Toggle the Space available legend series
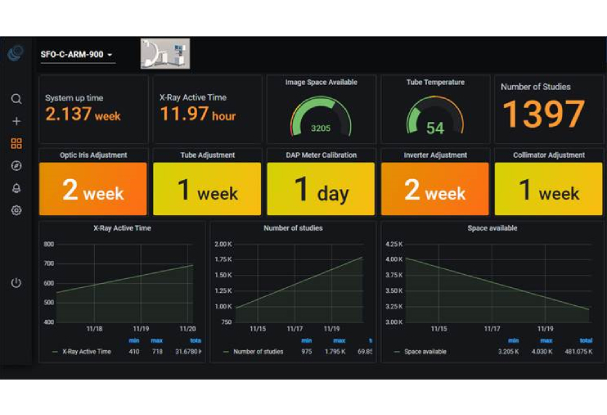This screenshot has height=415, width=607. [427, 351]
